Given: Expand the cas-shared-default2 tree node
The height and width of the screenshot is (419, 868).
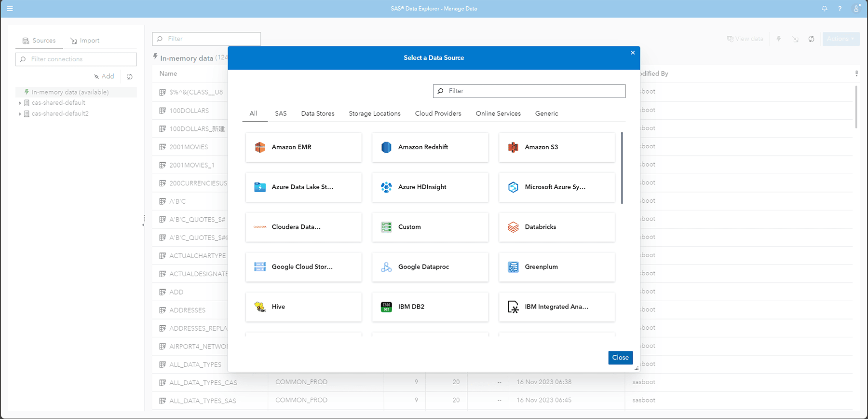Looking at the screenshot, I should coord(20,114).
